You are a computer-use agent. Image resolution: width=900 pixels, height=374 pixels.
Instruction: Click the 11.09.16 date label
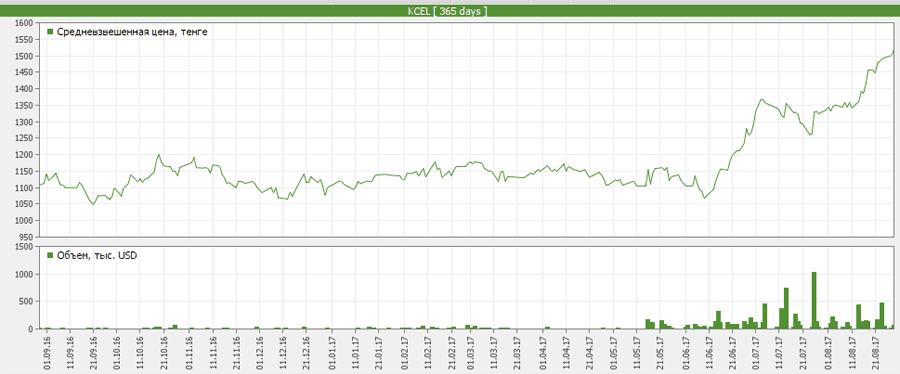point(70,352)
